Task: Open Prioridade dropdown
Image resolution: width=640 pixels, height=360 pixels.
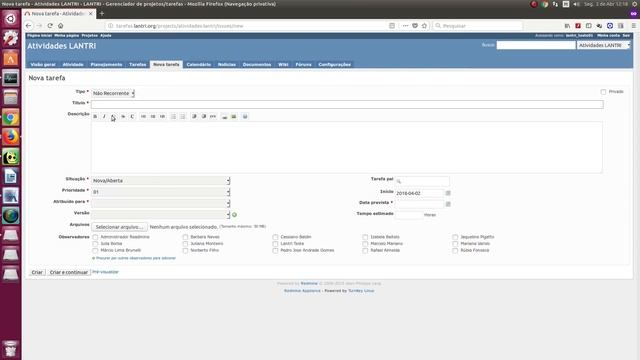Action: [x=161, y=192]
